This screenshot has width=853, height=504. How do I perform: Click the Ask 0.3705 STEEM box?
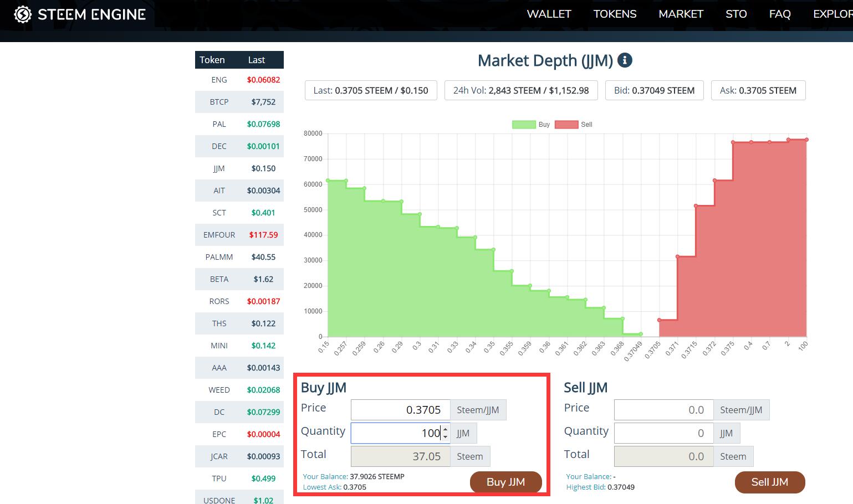758,90
